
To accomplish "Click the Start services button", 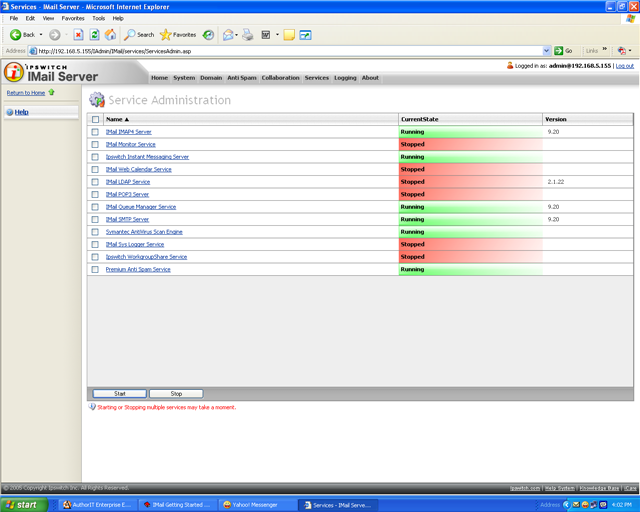I will (x=120, y=394).
